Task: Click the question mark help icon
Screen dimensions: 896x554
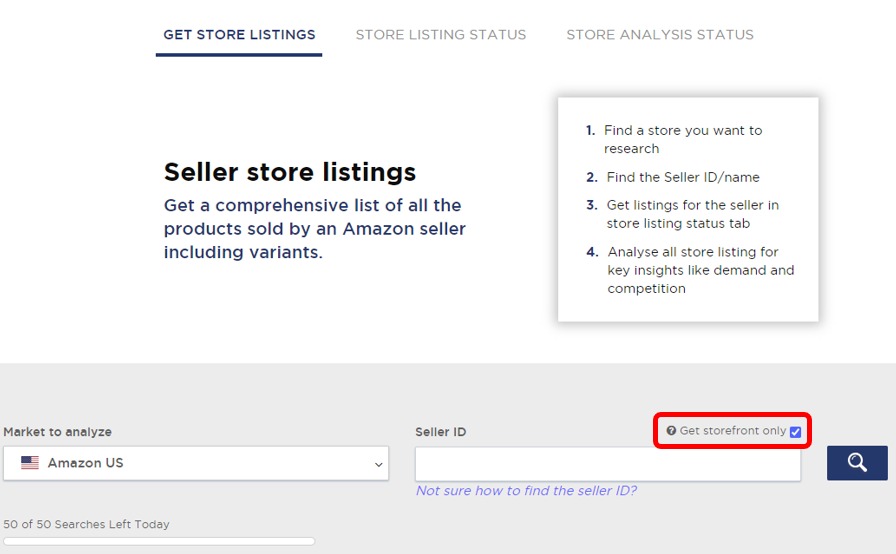Action: pyautogui.click(x=671, y=431)
